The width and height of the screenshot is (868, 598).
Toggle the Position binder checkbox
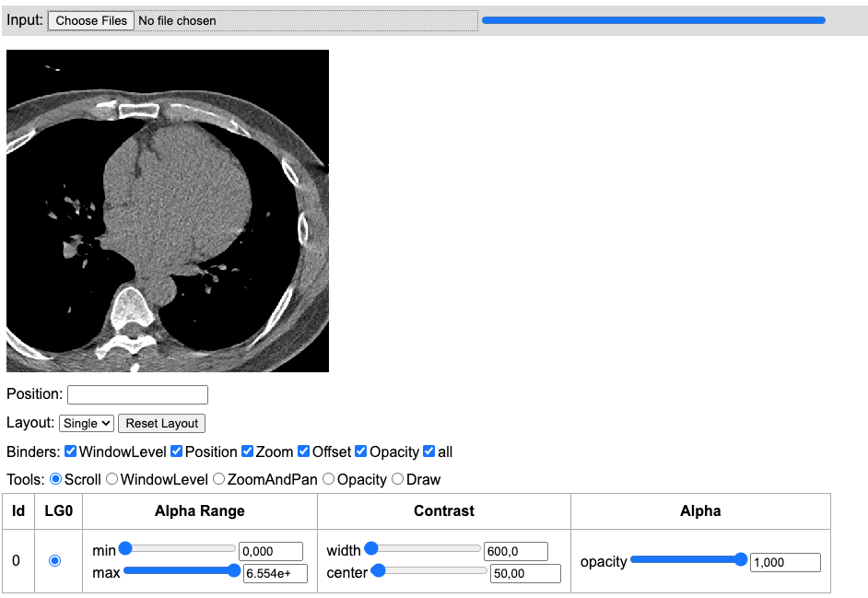177,451
